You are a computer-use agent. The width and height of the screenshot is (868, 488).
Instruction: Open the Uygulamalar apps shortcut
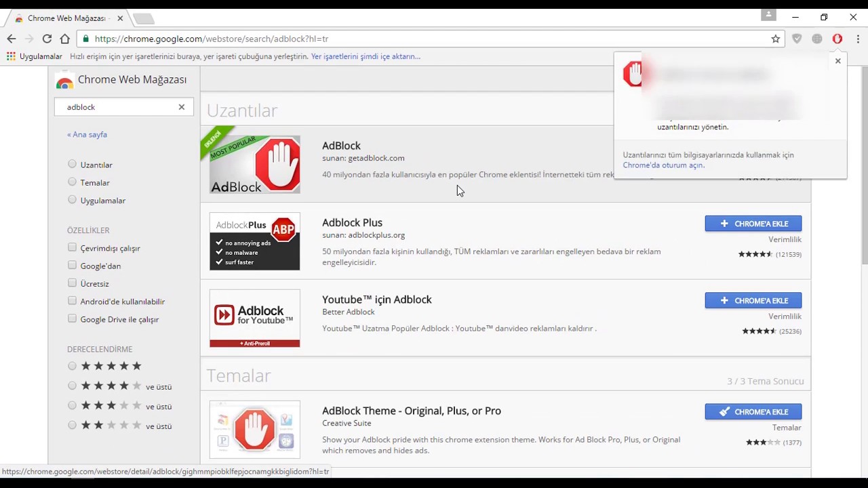35,56
